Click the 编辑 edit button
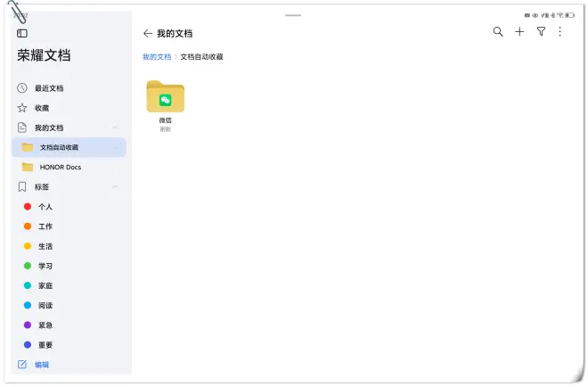This screenshot has width=588, height=387. point(41,365)
